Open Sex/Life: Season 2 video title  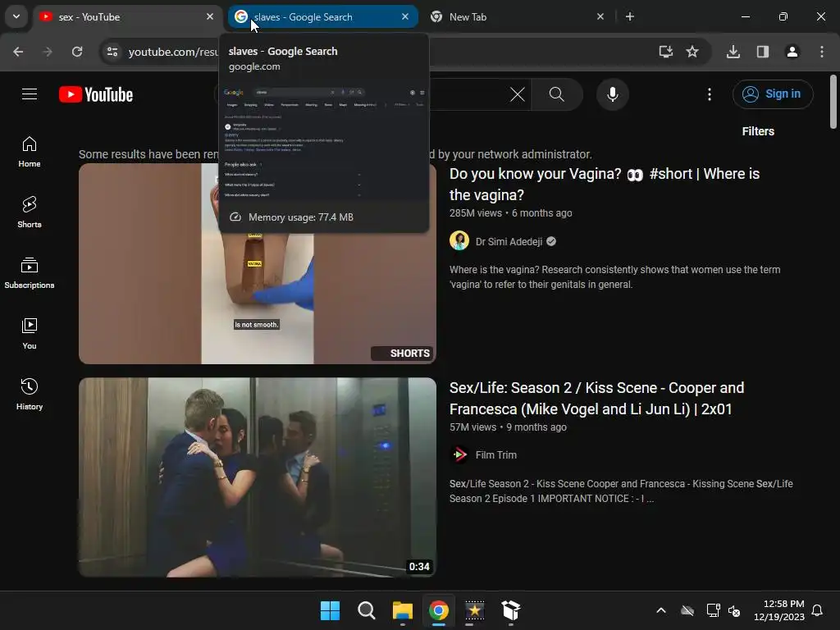click(x=596, y=398)
